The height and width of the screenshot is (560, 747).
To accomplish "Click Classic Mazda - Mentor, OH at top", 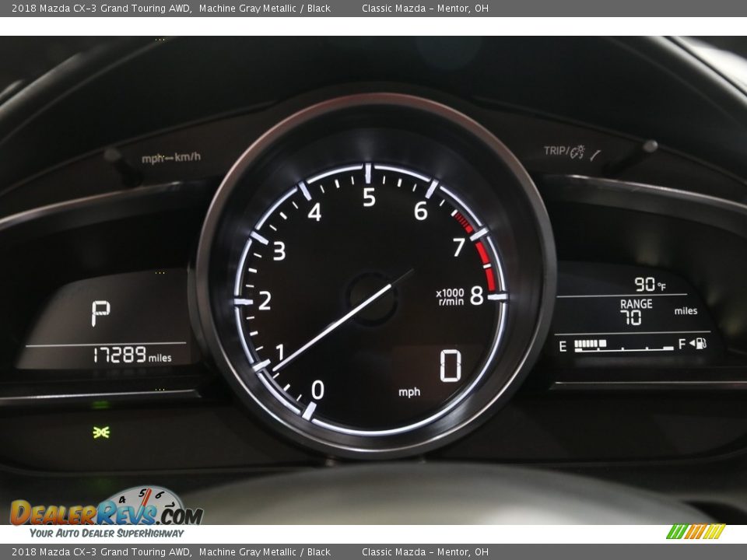I will pyautogui.click(x=425, y=9).
